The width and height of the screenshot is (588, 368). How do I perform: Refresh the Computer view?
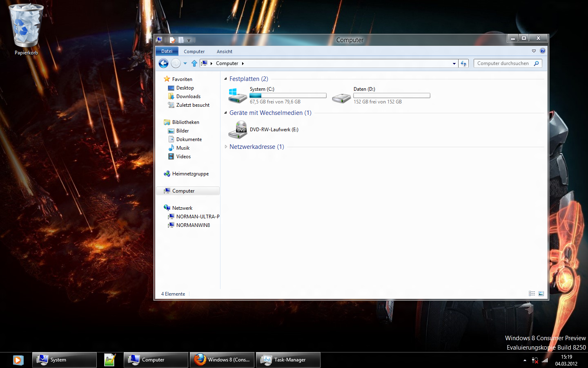463,63
